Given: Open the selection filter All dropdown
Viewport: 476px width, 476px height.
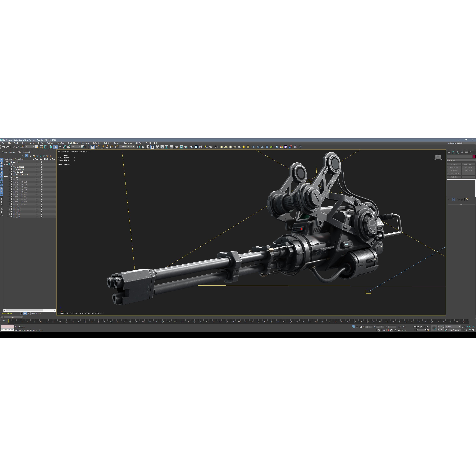Looking at the screenshot, I should [30, 147].
